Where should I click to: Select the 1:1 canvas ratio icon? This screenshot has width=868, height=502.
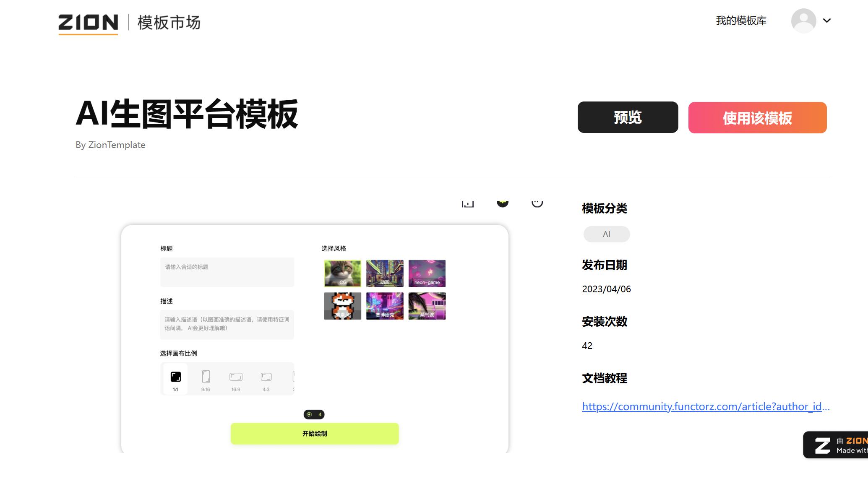[175, 377]
